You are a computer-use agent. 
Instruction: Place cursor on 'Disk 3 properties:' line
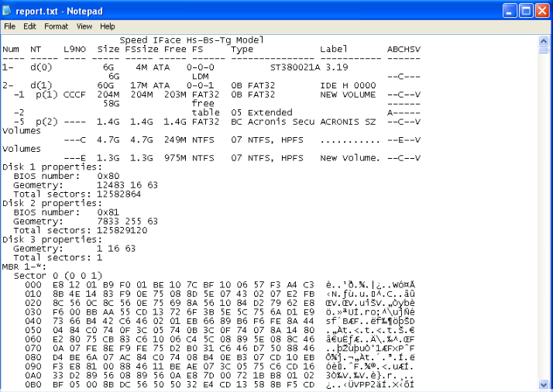52,239
